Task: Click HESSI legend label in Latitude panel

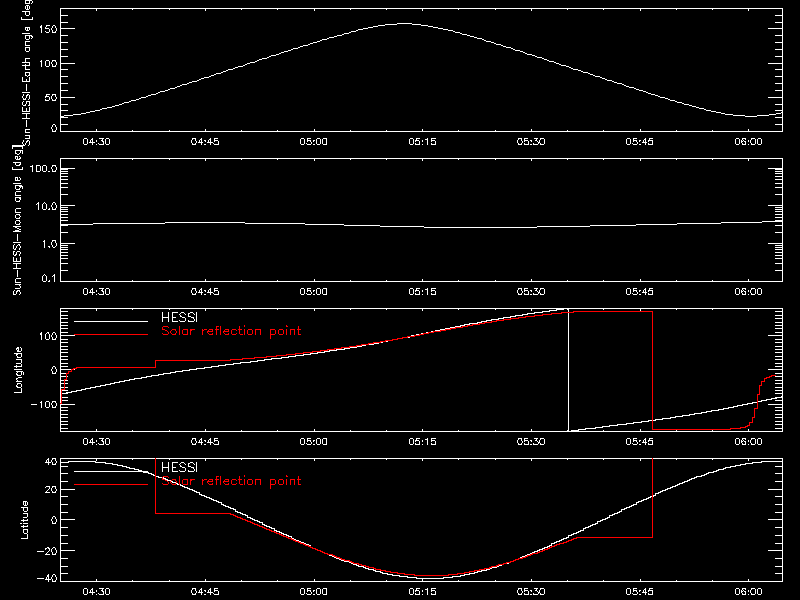Action: click(179, 467)
